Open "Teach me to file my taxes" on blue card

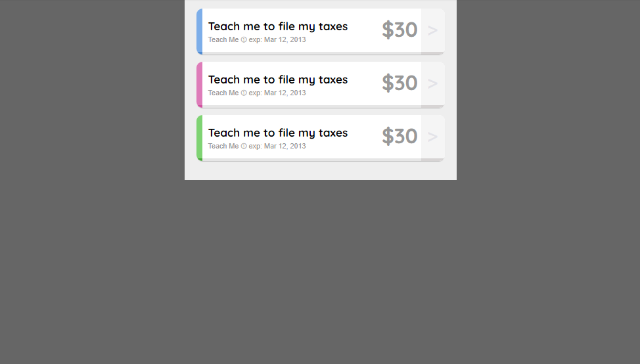point(278,26)
